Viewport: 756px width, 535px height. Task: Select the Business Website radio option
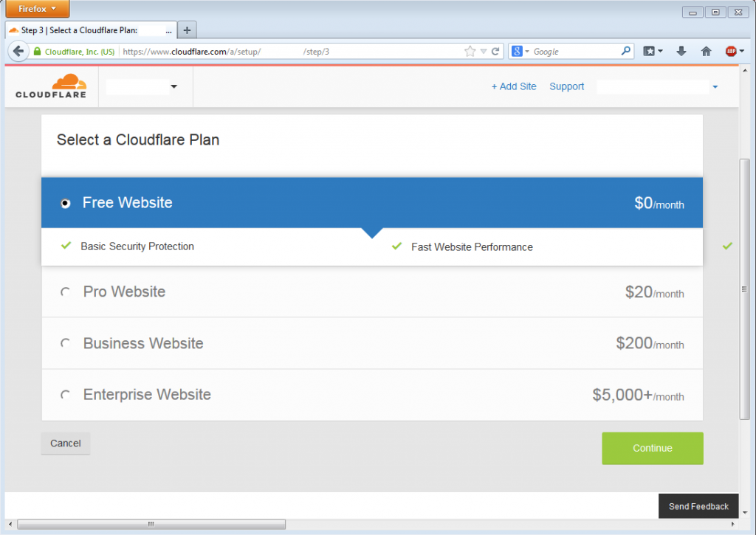tap(66, 344)
